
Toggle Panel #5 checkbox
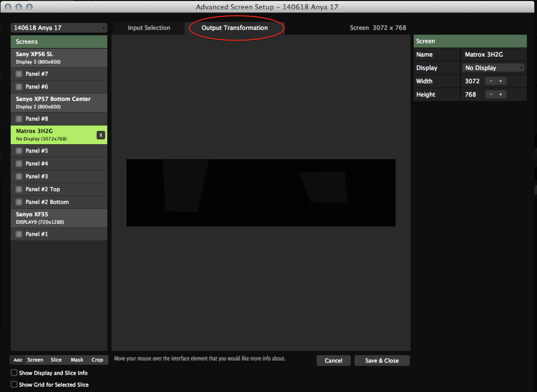(x=19, y=151)
